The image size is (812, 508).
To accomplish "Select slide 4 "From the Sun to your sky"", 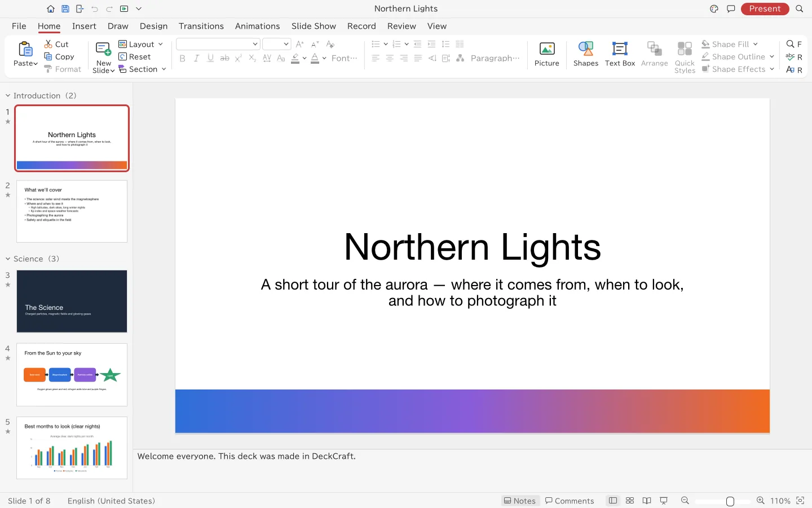I will [72, 374].
